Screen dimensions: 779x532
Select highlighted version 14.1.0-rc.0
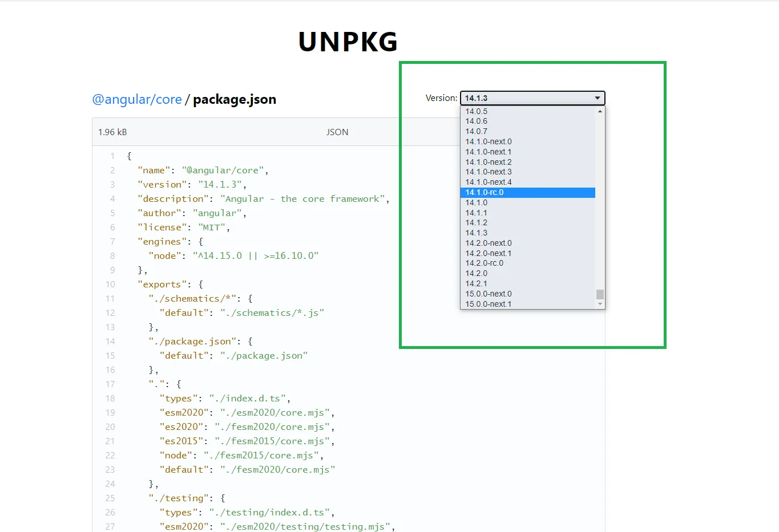tap(528, 192)
